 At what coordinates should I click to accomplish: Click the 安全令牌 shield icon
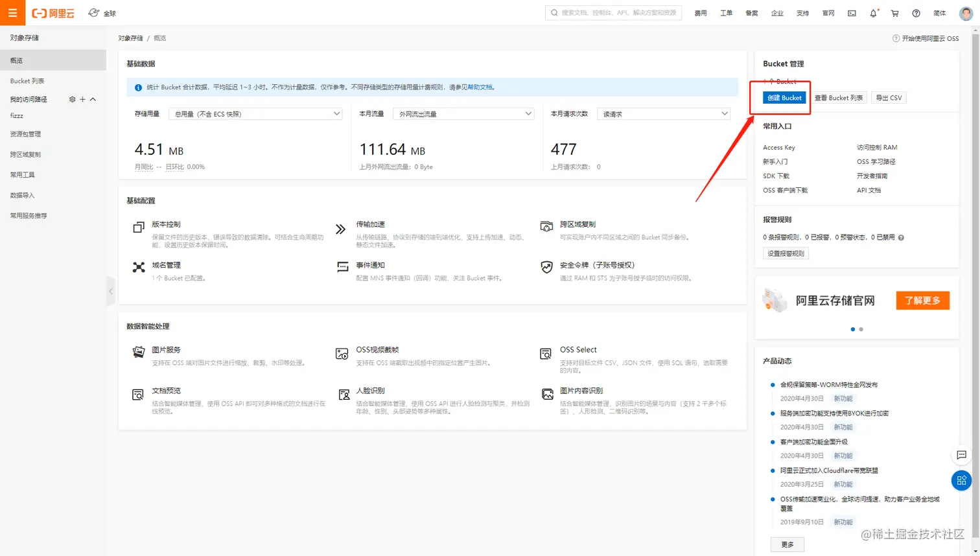coord(546,267)
